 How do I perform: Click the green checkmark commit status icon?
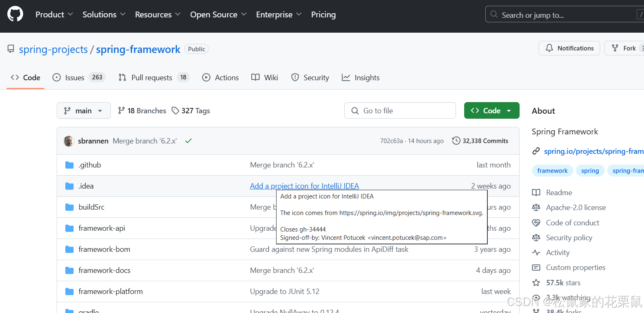(188, 141)
